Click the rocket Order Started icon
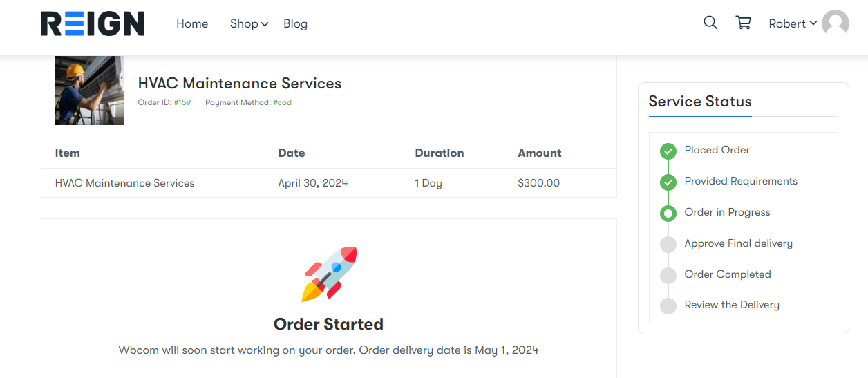Image resolution: width=868 pixels, height=378 pixels. pyautogui.click(x=329, y=274)
